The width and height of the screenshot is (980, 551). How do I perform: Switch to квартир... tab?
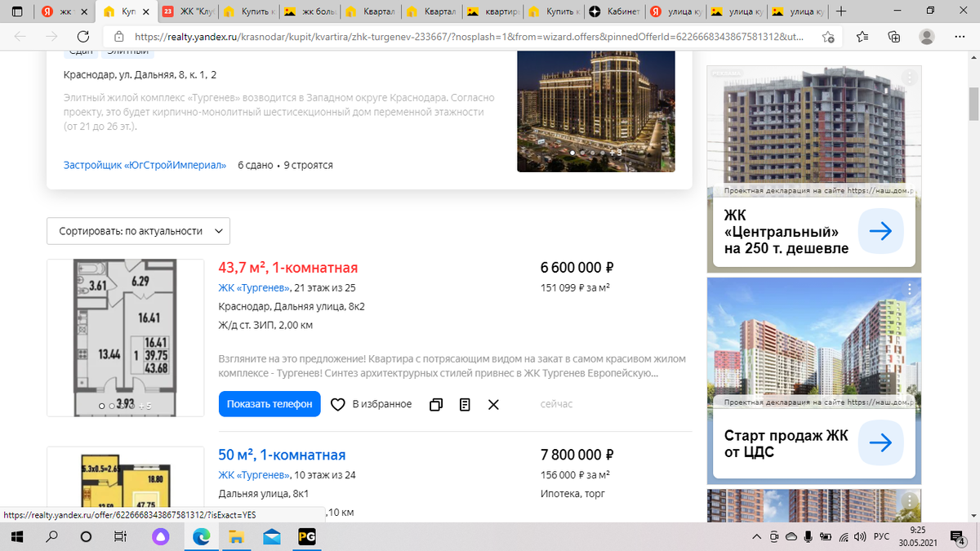coord(492,12)
